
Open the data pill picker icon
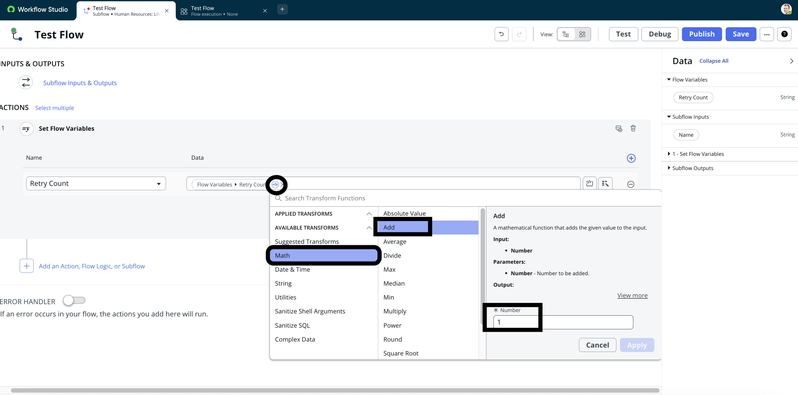point(605,184)
